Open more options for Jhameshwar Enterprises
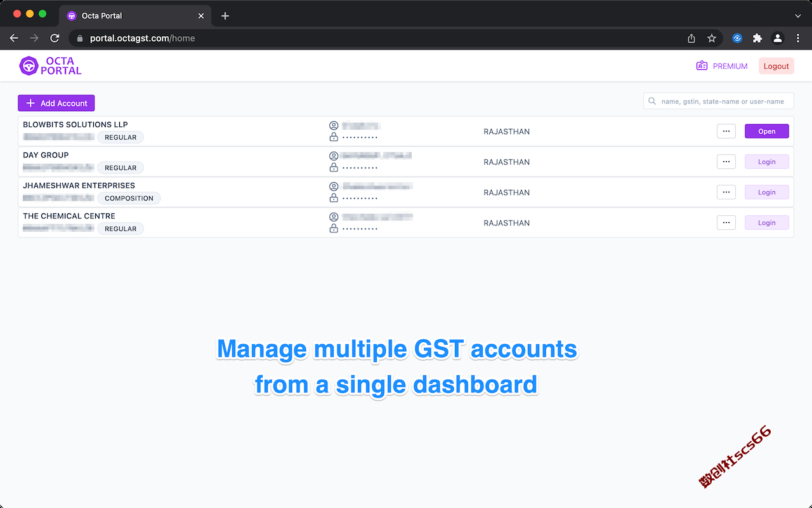Image resolution: width=812 pixels, height=508 pixels. coord(726,192)
